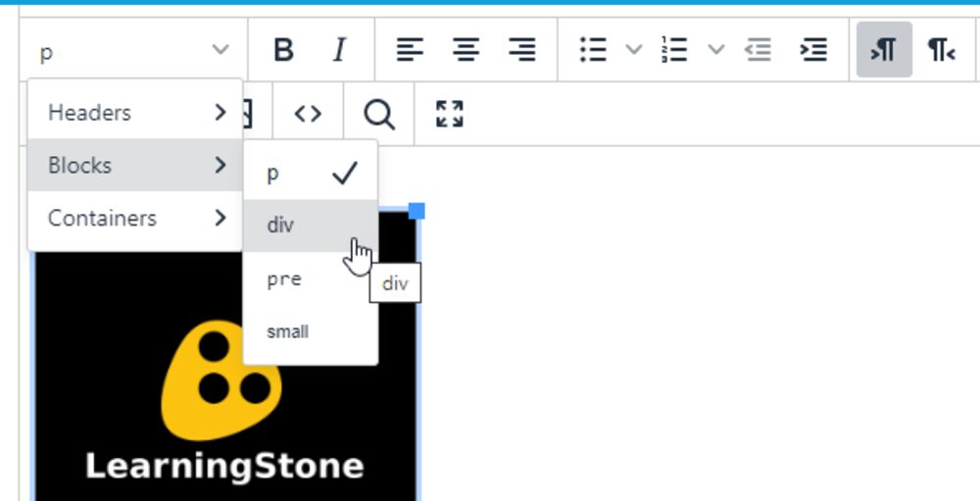Open find and replace search

point(378,114)
